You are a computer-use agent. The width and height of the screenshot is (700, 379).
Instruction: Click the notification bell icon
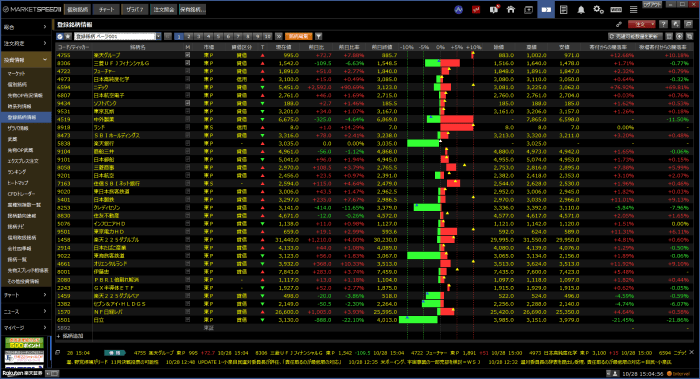pos(581,9)
